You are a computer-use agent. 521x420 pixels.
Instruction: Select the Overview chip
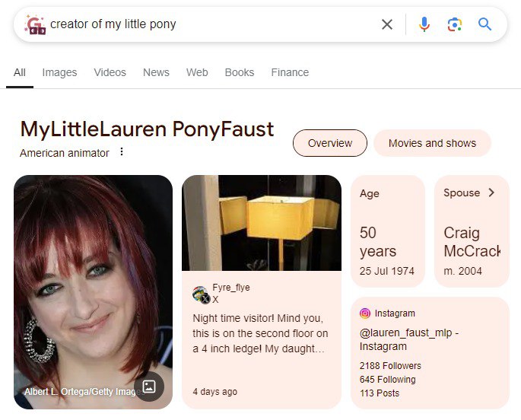tap(330, 143)
